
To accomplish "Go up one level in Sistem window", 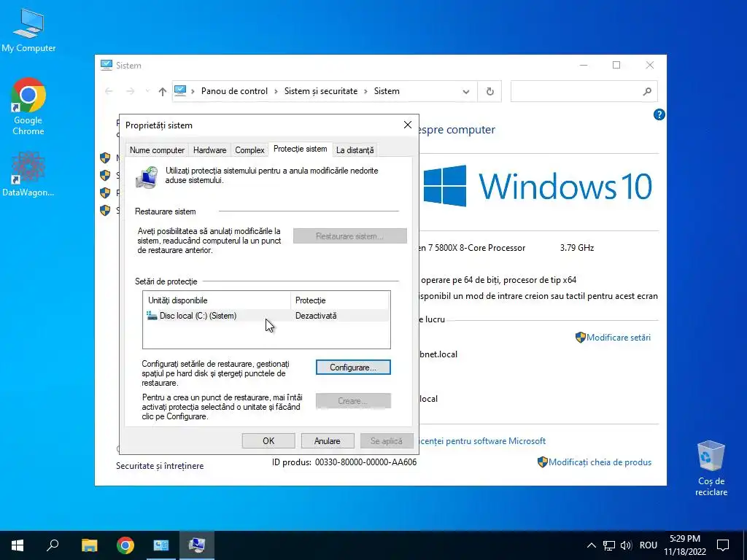I will [x=163, y=91].
